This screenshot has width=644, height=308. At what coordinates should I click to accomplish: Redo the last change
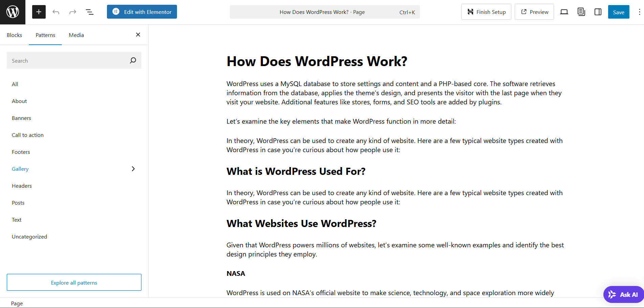coord(73,12)
